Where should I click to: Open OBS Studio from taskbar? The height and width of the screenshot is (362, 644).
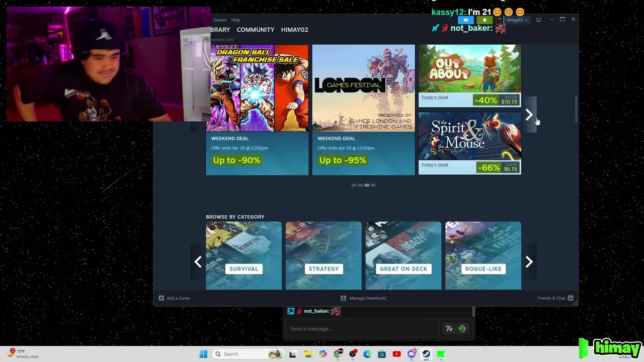pyautogui.click(x=353, y=354)
